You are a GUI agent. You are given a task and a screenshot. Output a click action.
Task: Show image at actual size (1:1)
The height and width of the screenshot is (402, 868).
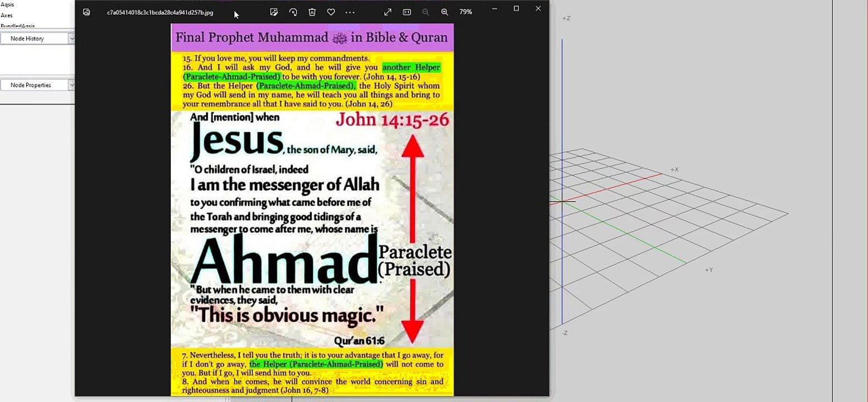coord(407,12)
